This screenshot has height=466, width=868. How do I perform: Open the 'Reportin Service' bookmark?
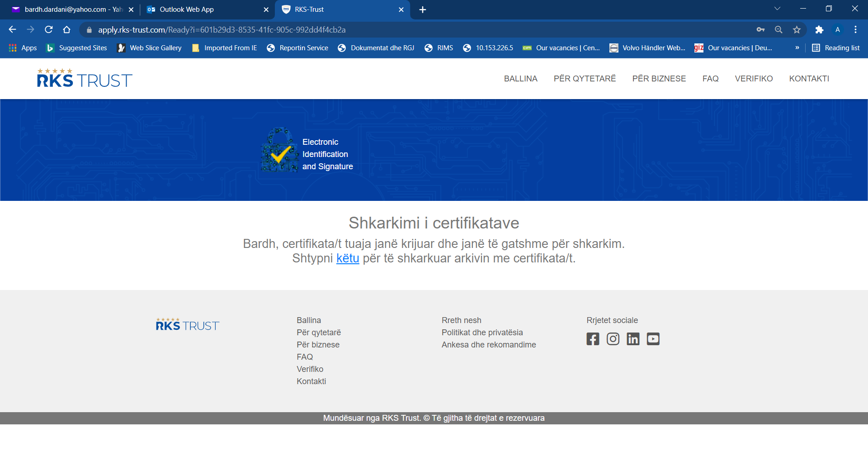297,48
